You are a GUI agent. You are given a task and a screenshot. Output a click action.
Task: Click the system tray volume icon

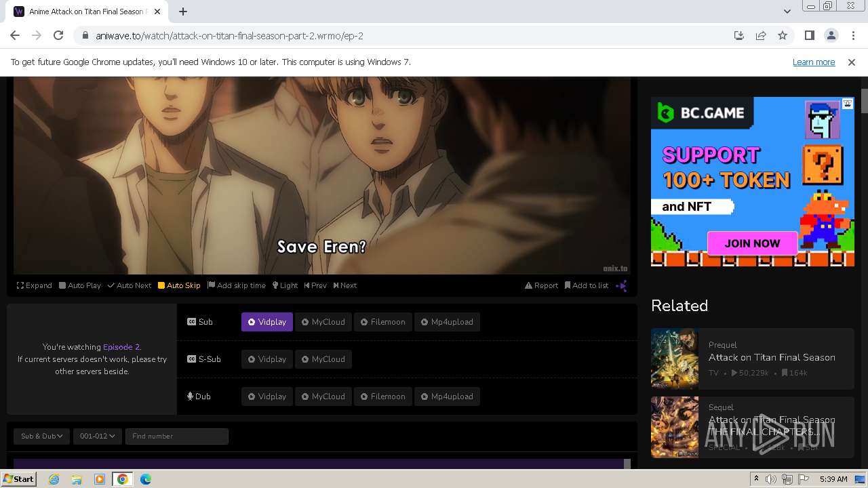(x=771, y=479)
